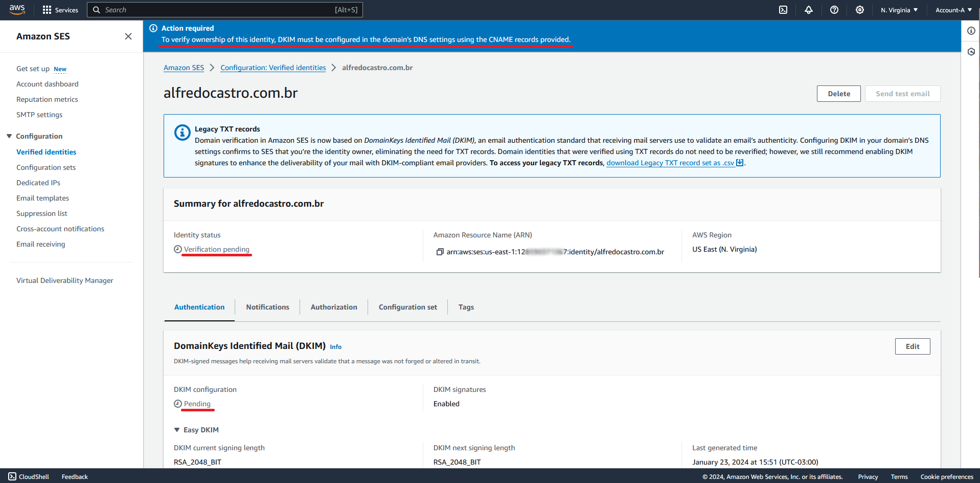Open the N. Virginia region dropdown
Screen dimensions: 980x483
[x=899, y=10]
